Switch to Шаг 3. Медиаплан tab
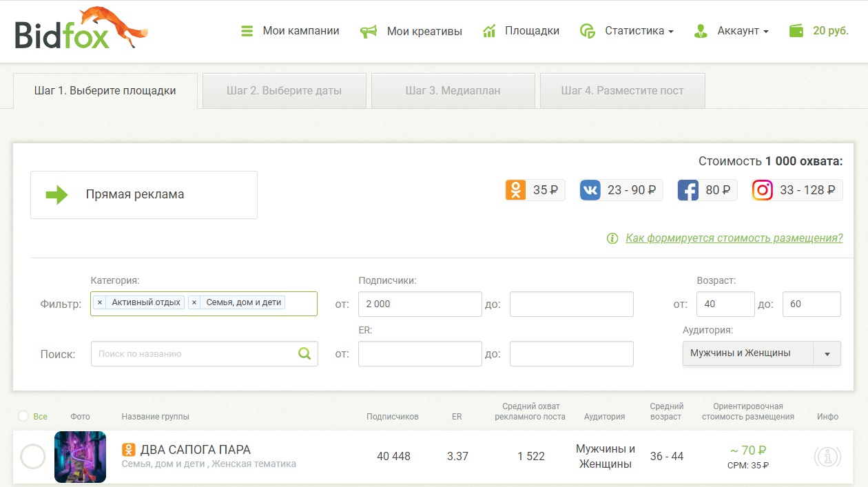 [453, 91]
